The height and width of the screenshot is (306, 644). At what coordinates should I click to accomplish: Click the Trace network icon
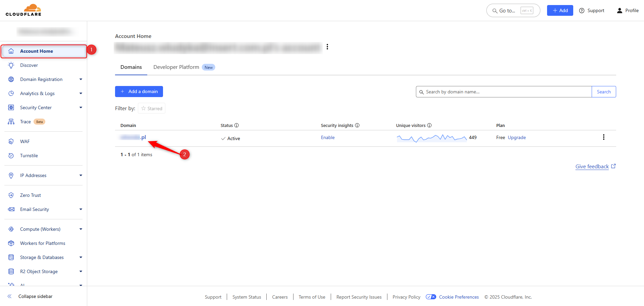click(x=11, y=122)
